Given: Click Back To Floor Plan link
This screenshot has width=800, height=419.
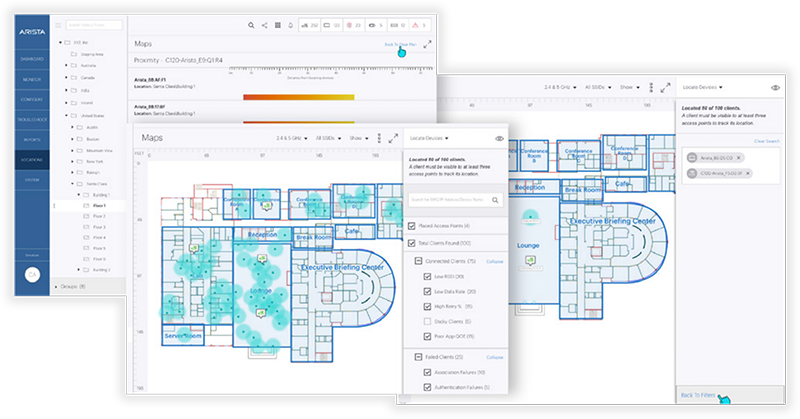Looking at the screenshot, I should pos(401,44).
